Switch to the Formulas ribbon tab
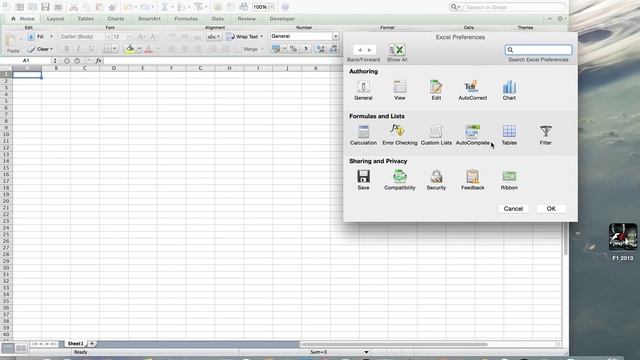 click(186, 19)
